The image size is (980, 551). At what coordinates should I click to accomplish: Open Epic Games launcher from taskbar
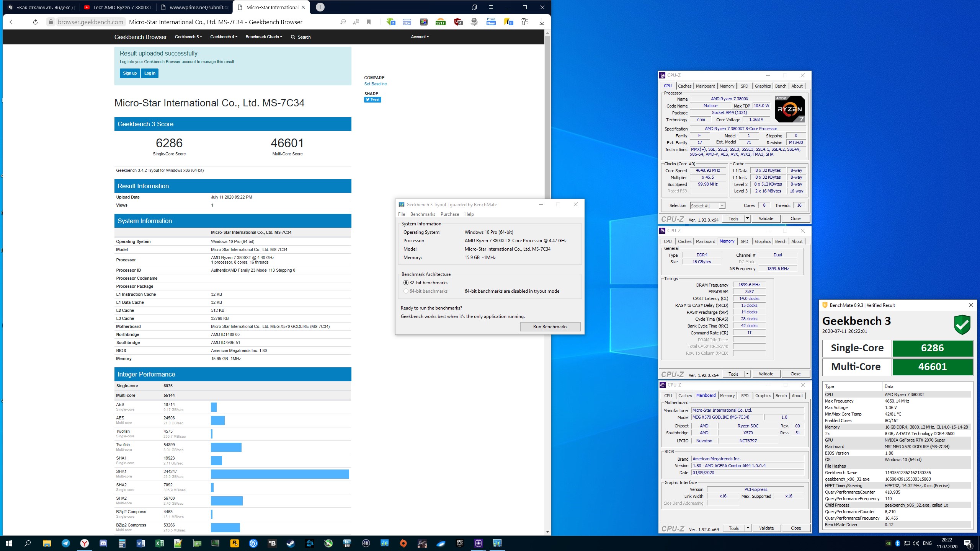pos(460,543)
